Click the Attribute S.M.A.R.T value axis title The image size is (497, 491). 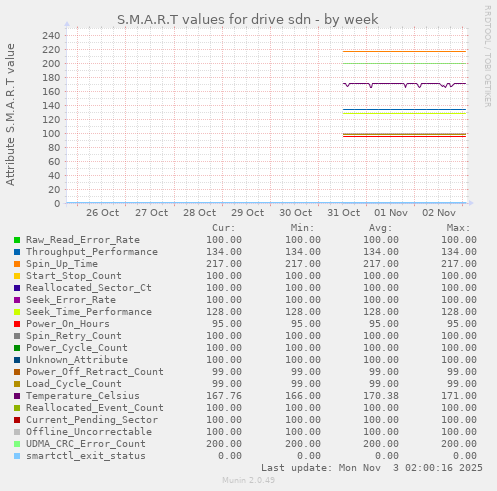10,114
